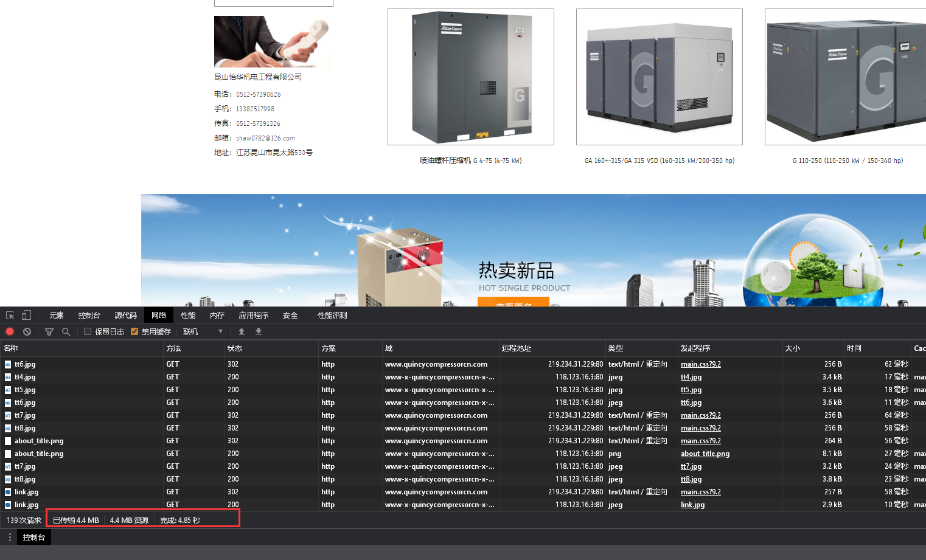This screenshot has width=926, height=560.
Task: Open the drawer three-dot menu beside 控制台
Action: pos(10,538)
